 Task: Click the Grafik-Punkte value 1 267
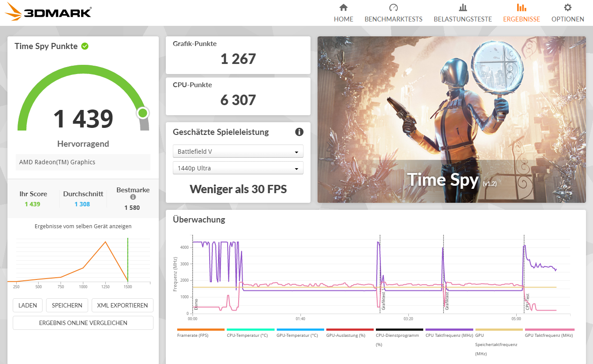coord(238,59)
